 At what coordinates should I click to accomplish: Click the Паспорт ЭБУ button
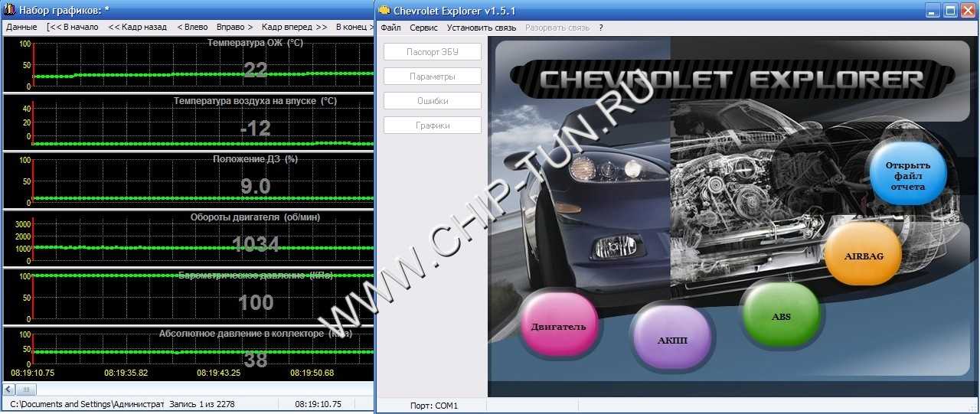pos(433,52)
